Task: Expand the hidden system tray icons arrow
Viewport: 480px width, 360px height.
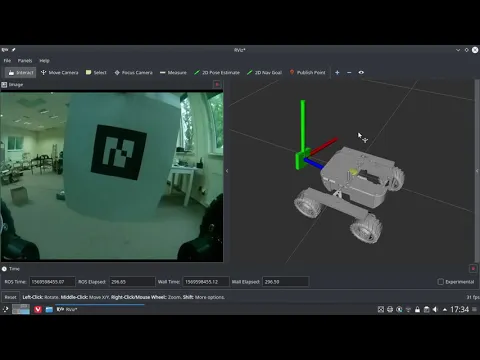Action: click(x=445, y=310)
